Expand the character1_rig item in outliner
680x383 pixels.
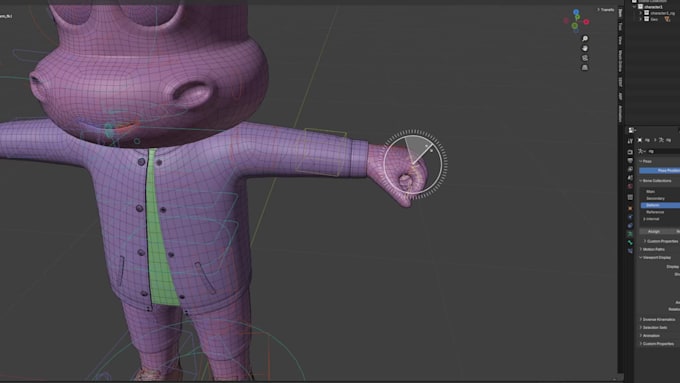click(x=641, y=13)
